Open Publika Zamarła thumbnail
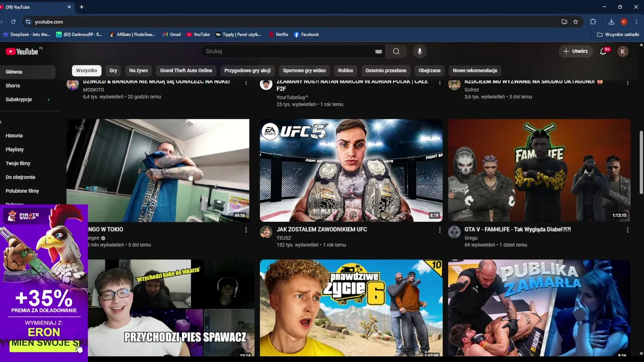 (x=539, y=308)
